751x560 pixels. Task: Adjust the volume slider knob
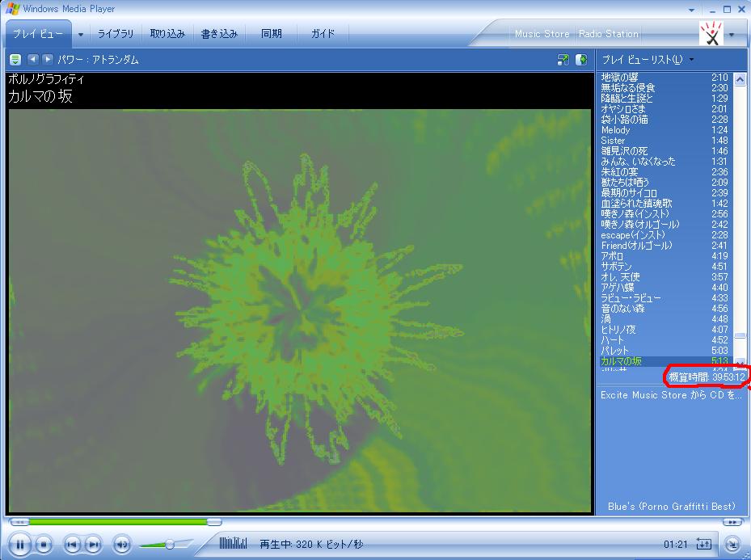coord(170,544)
